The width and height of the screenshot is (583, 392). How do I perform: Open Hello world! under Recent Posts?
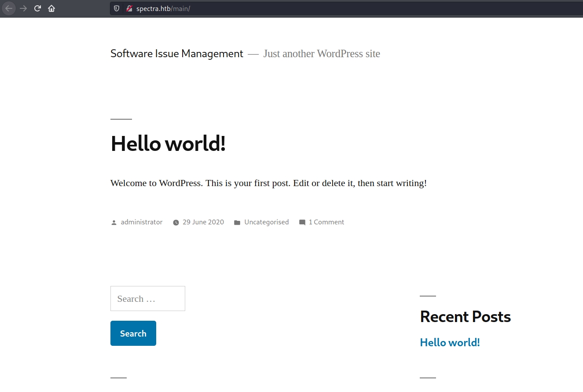pos(450,342)
